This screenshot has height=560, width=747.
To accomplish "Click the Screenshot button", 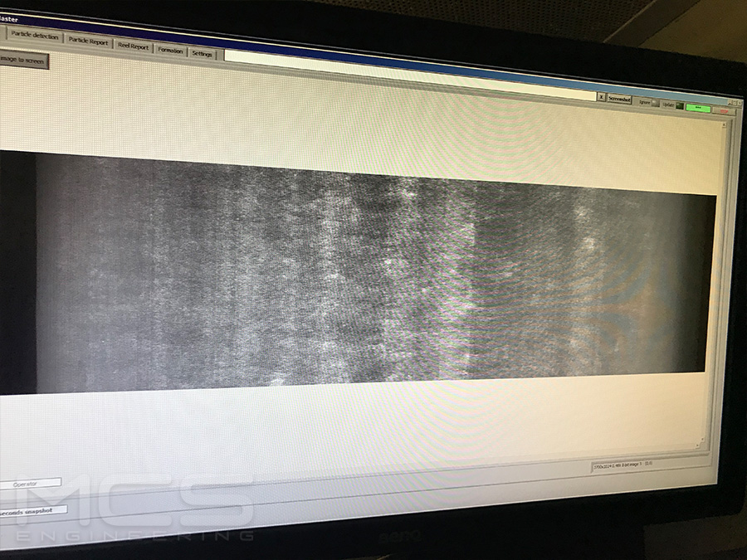I will (x=620, y=99).
